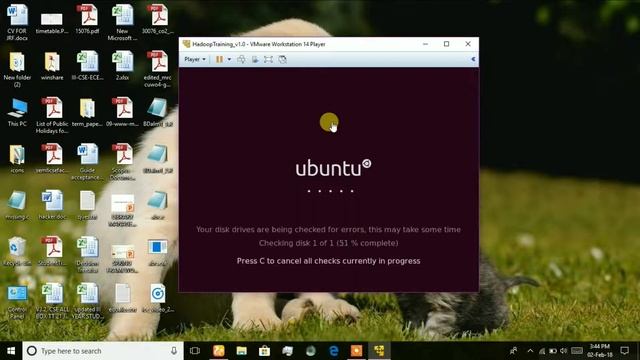The height and width of the screenshot is (360, 640).
Task: Select the edited_mrc PDF desktop icon
Action: [158, 69]
